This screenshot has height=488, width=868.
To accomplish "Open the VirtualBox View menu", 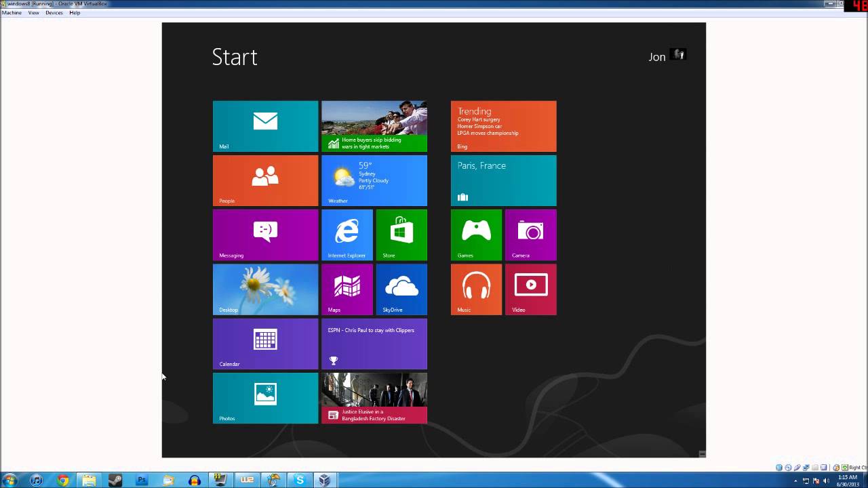I will point(33,13).
